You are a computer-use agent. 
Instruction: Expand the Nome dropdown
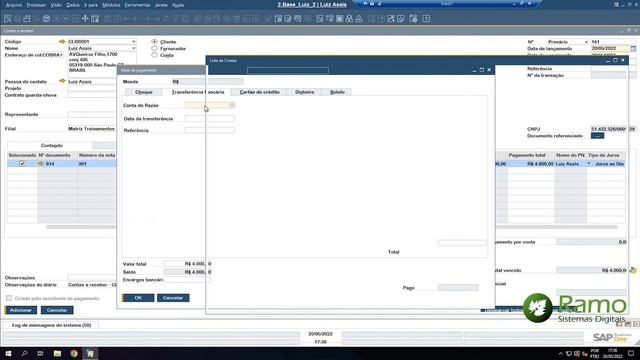(133, 48)
